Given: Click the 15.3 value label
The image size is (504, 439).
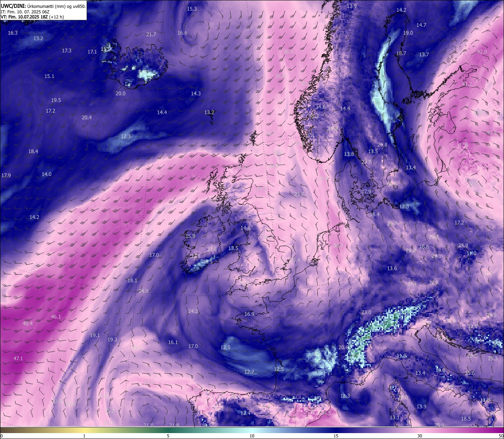Looking at the screenshot, I should (x=192, y=9).
